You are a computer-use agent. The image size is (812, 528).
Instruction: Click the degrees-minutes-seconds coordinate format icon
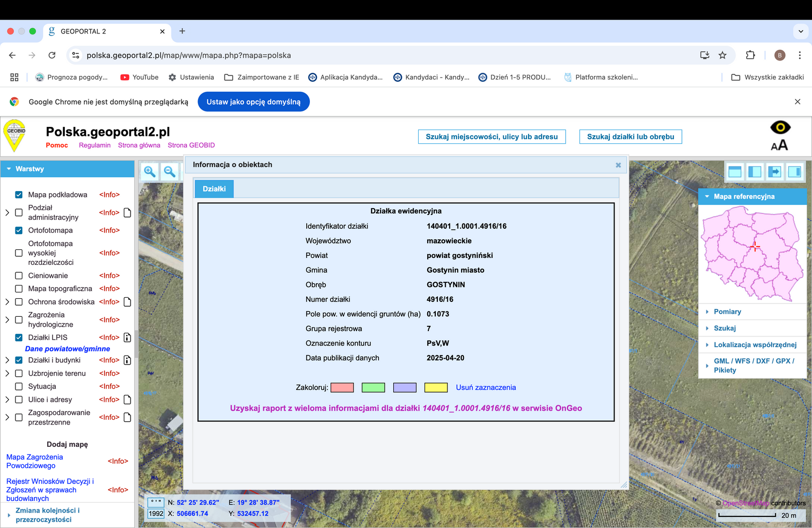(156, 502)
